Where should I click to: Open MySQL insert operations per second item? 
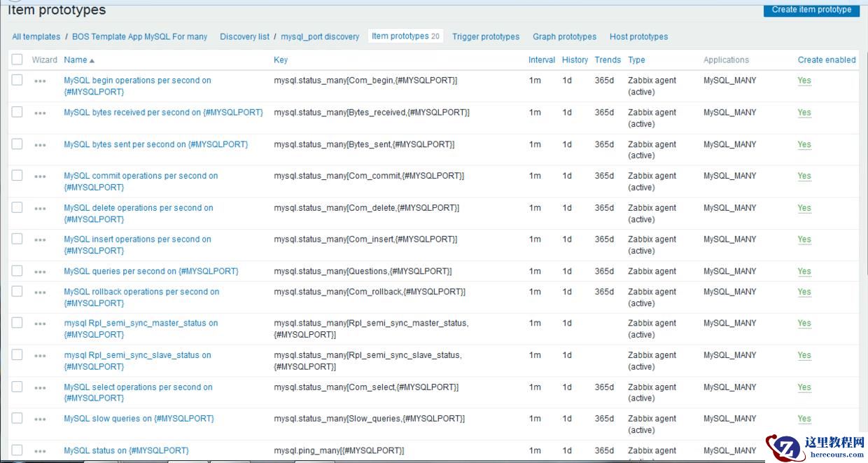click(x=137, y=245)
